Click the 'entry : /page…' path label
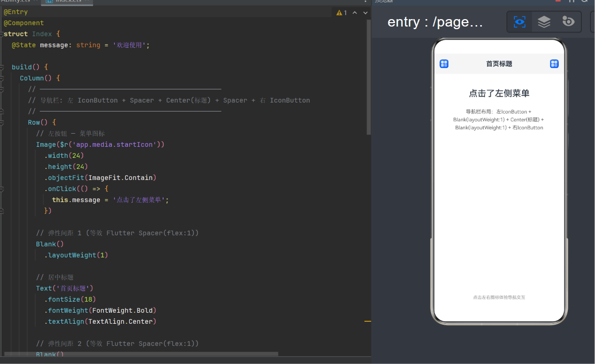Screen dimensions: 595x364 (435, 22)
